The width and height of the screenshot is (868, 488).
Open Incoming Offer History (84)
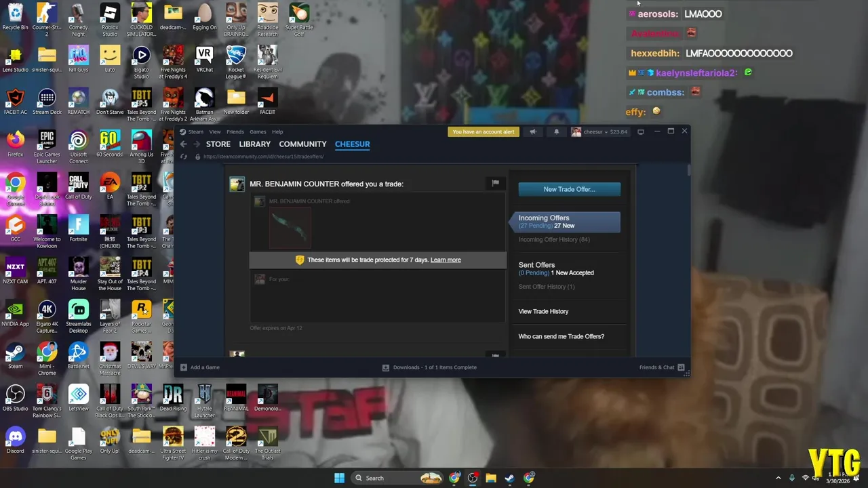554,240
